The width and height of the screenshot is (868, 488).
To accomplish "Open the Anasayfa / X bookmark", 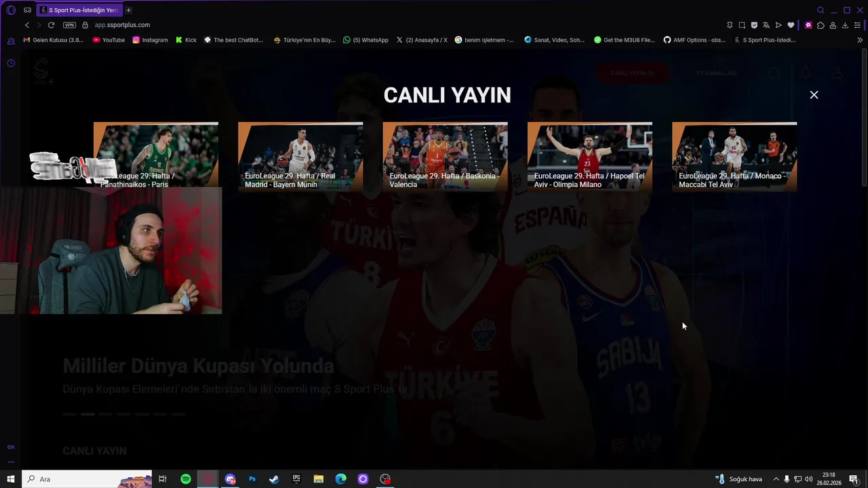I will tap(422, 40).
